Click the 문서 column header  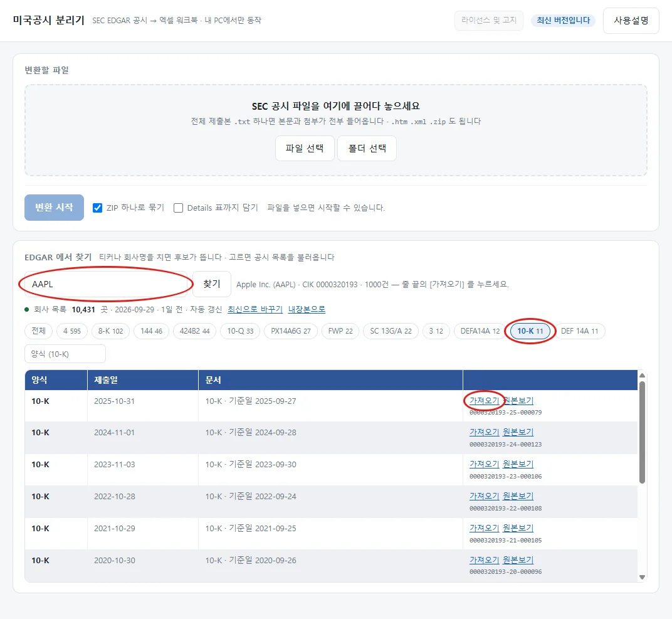pos(330,380)
